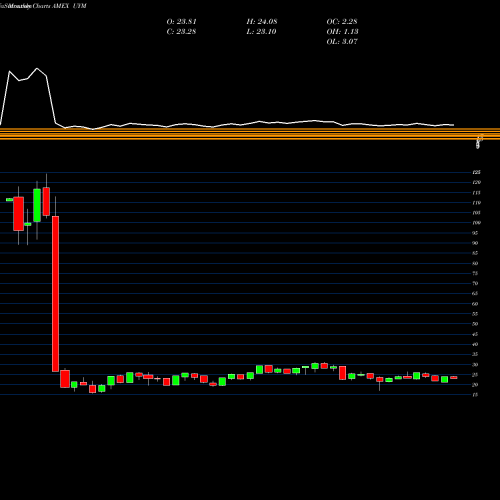Click the 80 price axis label
This screenshot has height=500, width=500.
click(475, 263)
